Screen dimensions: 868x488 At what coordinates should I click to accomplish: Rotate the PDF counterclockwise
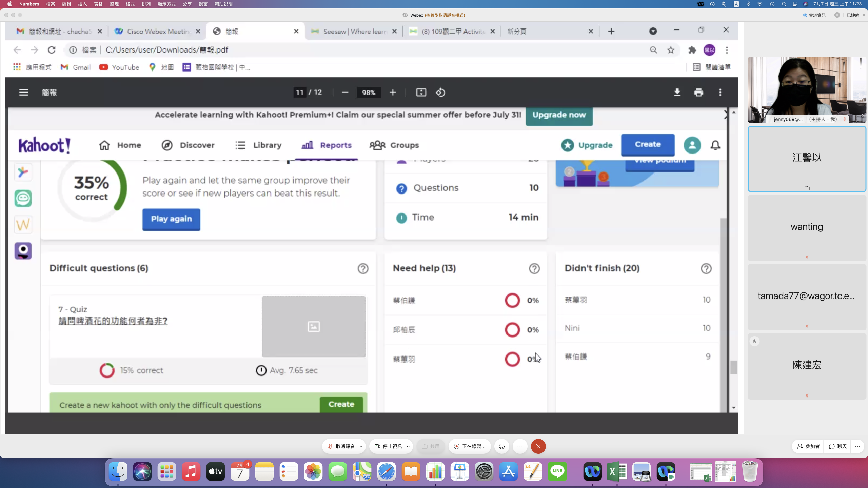pos(440,92)
